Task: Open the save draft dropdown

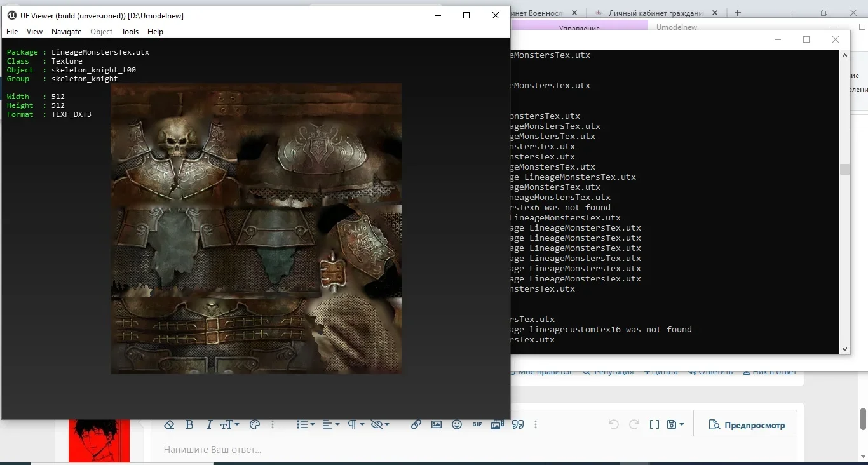Action: pos(675,424)
